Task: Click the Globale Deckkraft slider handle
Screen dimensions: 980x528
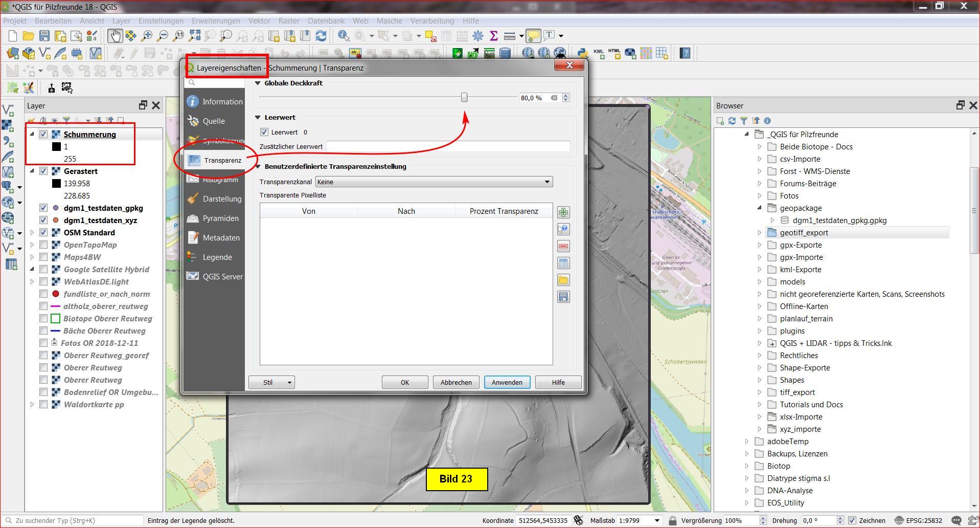Action: point(464,97)
